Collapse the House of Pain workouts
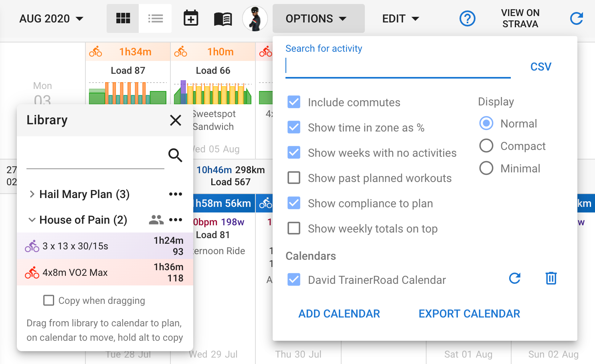 click(32, 220)
